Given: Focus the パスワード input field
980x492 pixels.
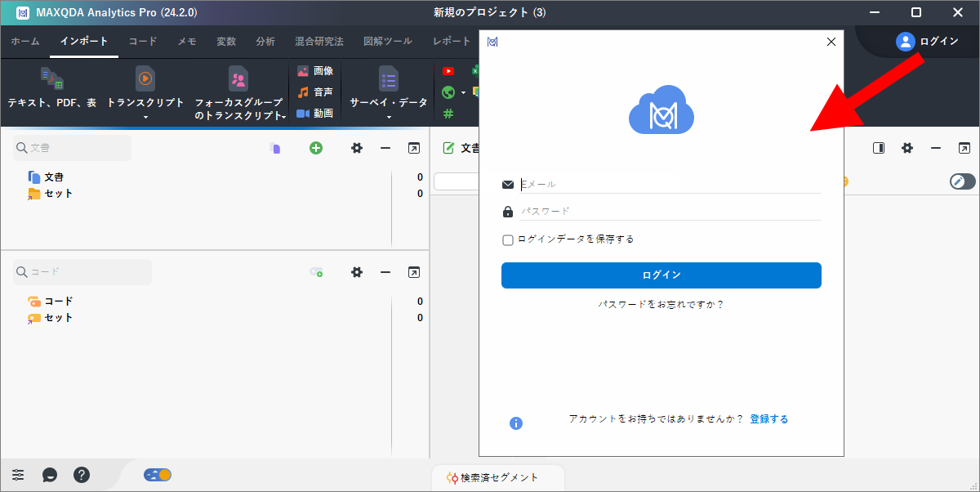Looking at the screenshot, I should [670, 212].
